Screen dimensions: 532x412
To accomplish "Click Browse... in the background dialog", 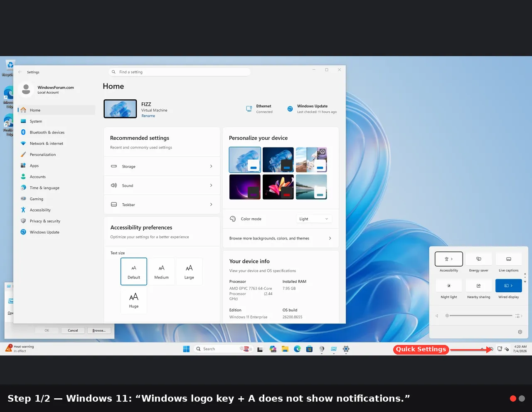I will pyautogui.click(x=99, y=331).
